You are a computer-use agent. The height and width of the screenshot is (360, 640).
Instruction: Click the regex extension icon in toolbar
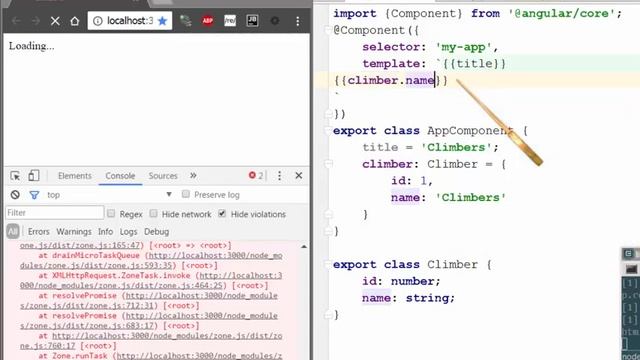230,20
